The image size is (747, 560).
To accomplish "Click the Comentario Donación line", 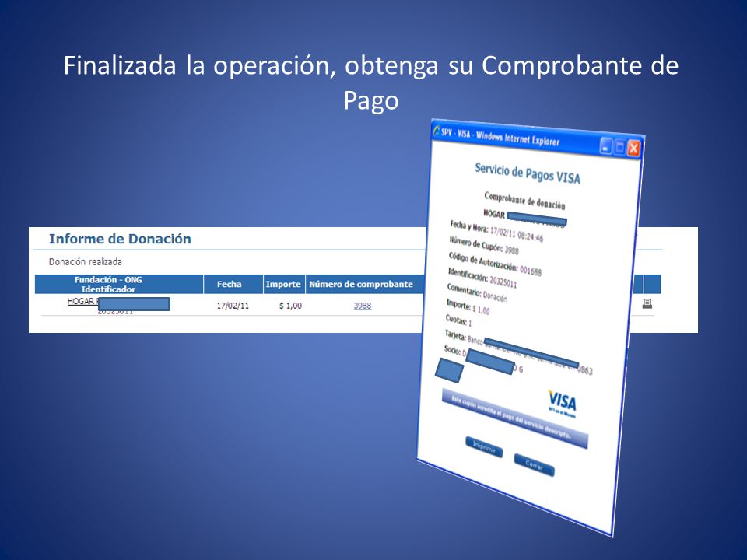I will pyautogui.click(x=477, y=293).
